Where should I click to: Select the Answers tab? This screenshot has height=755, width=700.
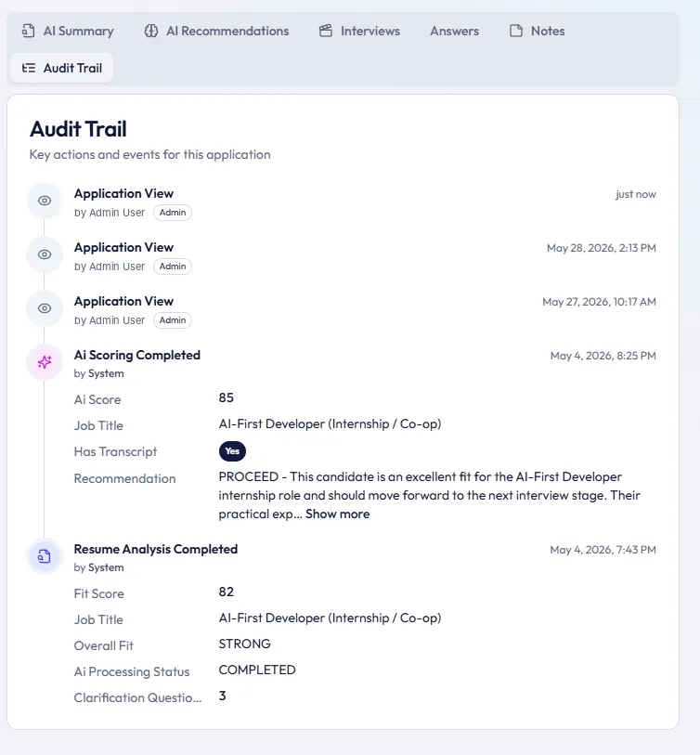click(454, 31)
